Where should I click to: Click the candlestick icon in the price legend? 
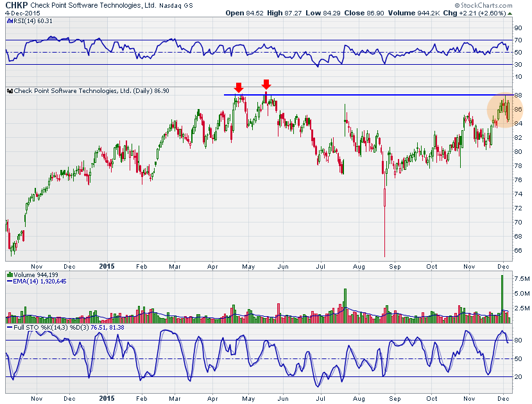10,91
